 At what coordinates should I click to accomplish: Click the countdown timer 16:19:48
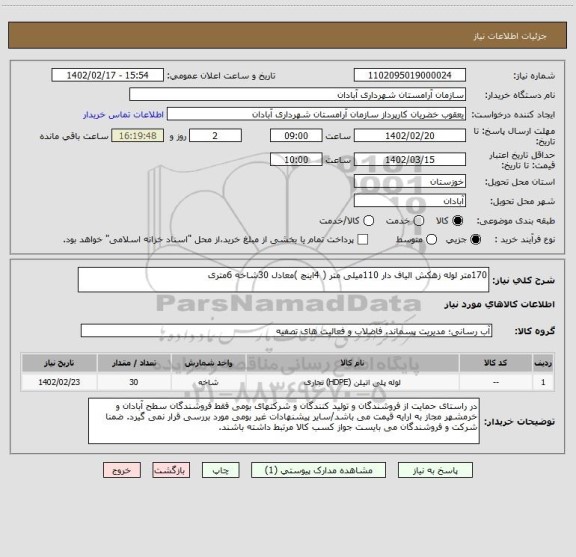pos(138,136)
